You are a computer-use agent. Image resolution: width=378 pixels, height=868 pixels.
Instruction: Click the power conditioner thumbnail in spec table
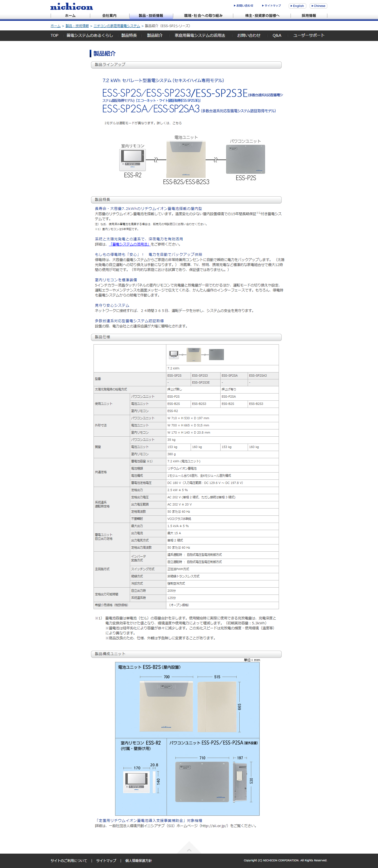(216, 355)
